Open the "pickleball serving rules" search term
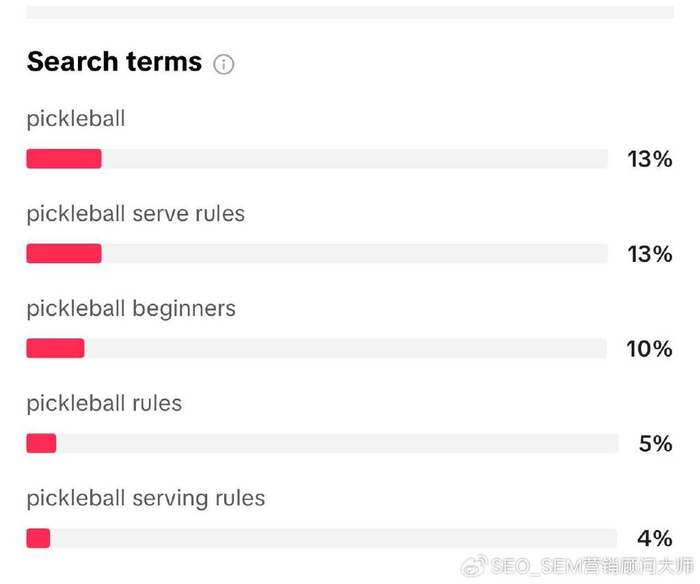The height and width of the screenshot is (584, 700). tap(145, 498)
